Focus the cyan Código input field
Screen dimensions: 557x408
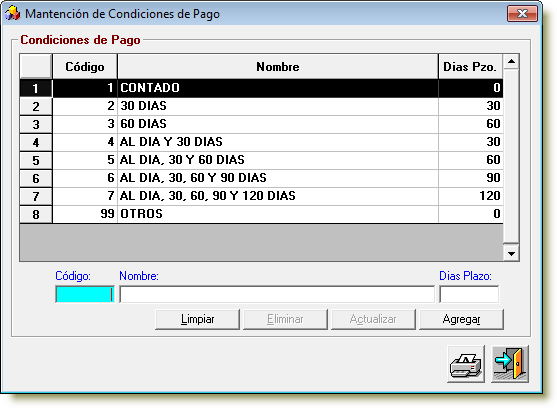point(85,294)
